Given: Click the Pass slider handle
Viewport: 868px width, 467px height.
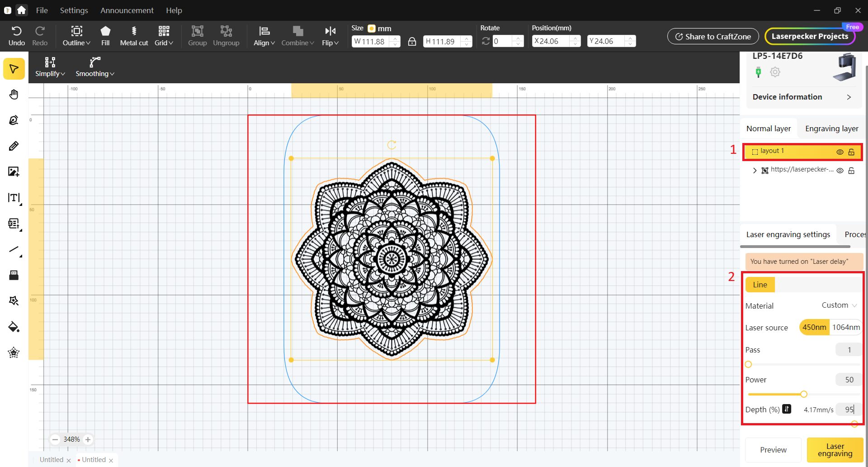Looking at the screenshot, I should tap(748, 364).
